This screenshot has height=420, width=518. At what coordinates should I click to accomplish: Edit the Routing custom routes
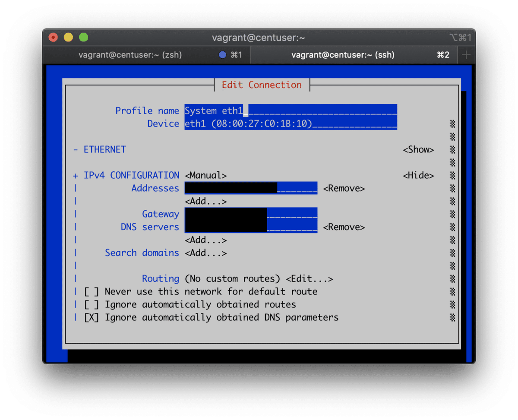pos(310,279)
